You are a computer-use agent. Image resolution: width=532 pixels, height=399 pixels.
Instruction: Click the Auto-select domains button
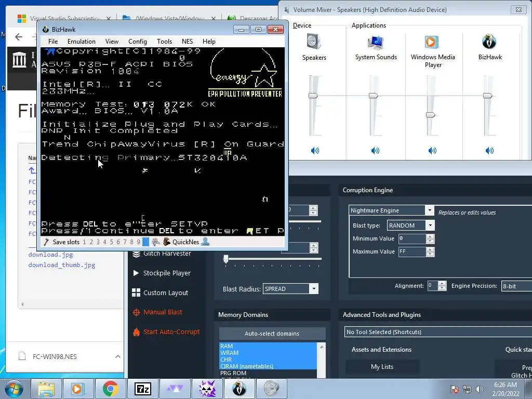tap(272, 334)
